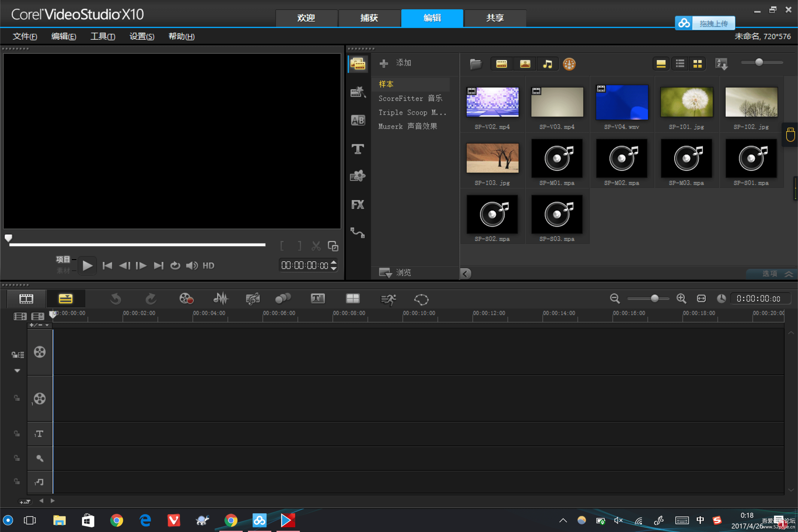The image size is (798, 532).
Task: Click the timeline zoom out magnifier
Action: coord(615,299)
